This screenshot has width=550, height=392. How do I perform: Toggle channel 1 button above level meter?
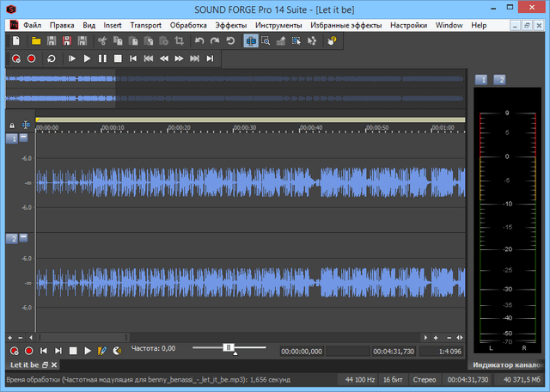[482, 80]
